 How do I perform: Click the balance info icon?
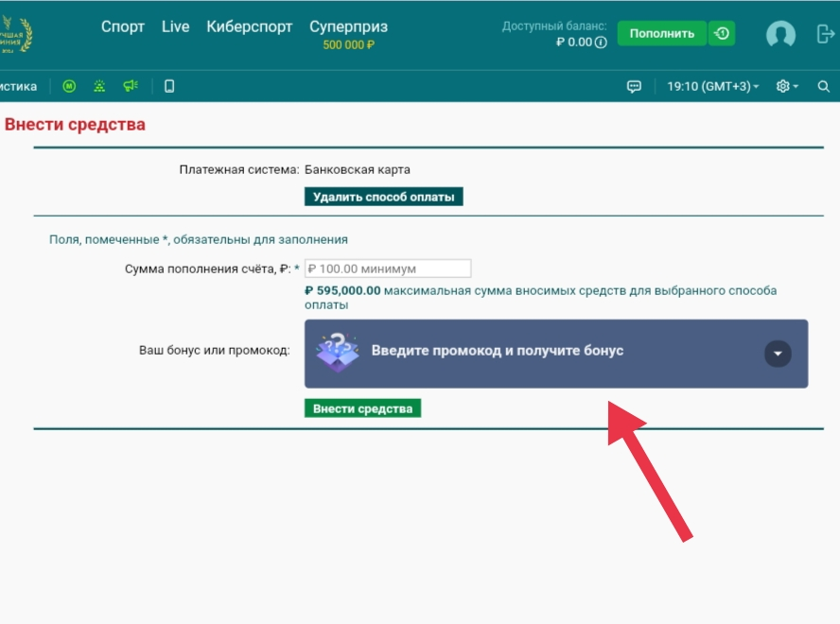point(601,43)
